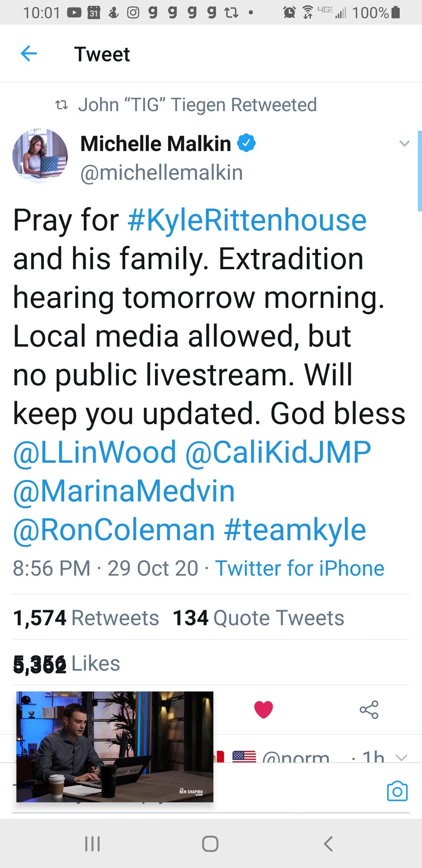This screenshot has width=422, height=868.
Task: Open Michelle Malkin's profile picture
Action: coord(40,156)
